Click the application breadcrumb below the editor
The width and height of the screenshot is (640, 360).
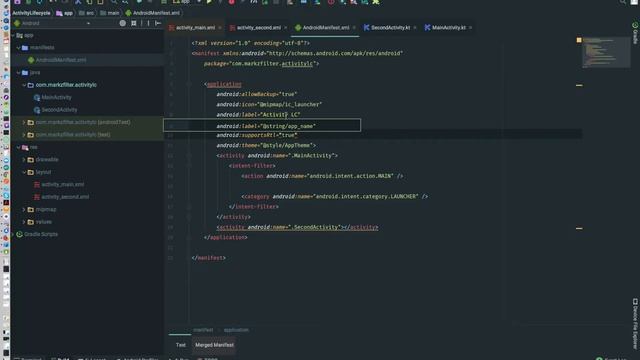point(236,330)
